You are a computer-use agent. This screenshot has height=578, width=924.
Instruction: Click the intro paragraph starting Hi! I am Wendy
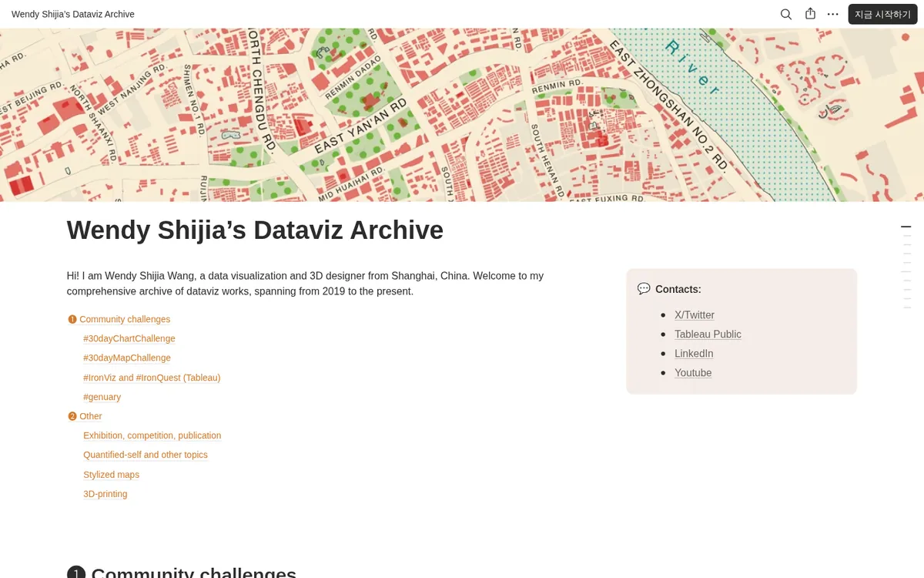coord(306,284)
